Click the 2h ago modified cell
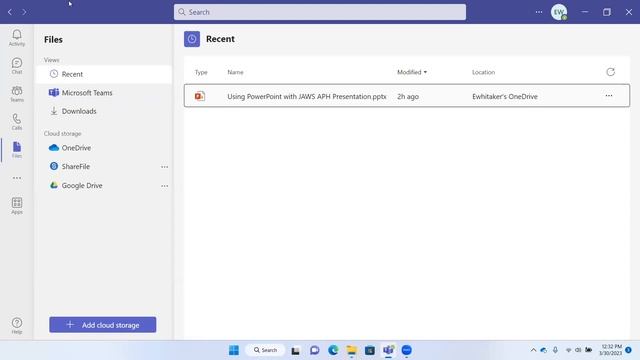The height and width of the screenshot is (360, 640). [x=408, y=97]
